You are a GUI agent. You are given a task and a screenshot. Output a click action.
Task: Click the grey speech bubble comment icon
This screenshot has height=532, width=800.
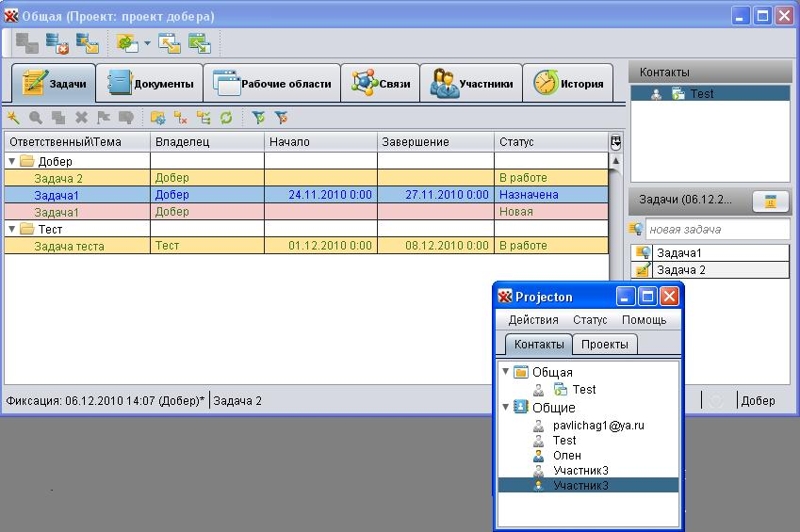point(126,118)
